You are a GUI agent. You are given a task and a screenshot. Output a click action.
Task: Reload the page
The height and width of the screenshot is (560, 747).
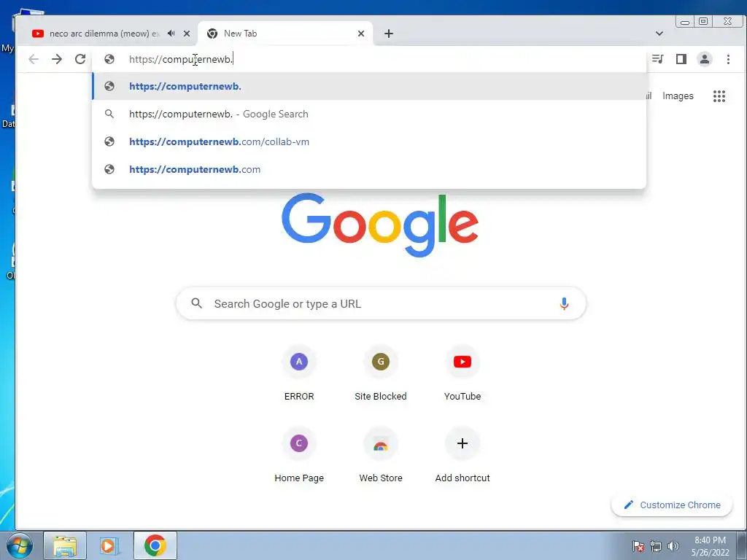click(x=80, y=59)
